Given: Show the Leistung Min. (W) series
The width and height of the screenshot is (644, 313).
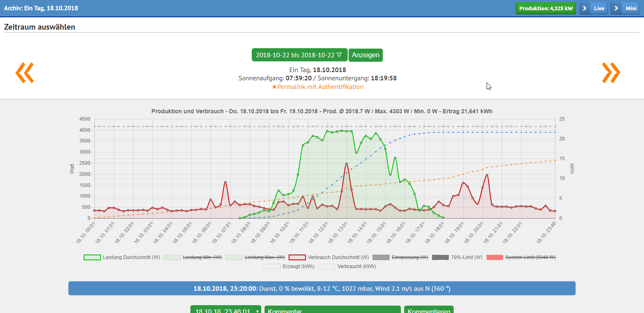Looking at the screenshot, I should 193,257.
